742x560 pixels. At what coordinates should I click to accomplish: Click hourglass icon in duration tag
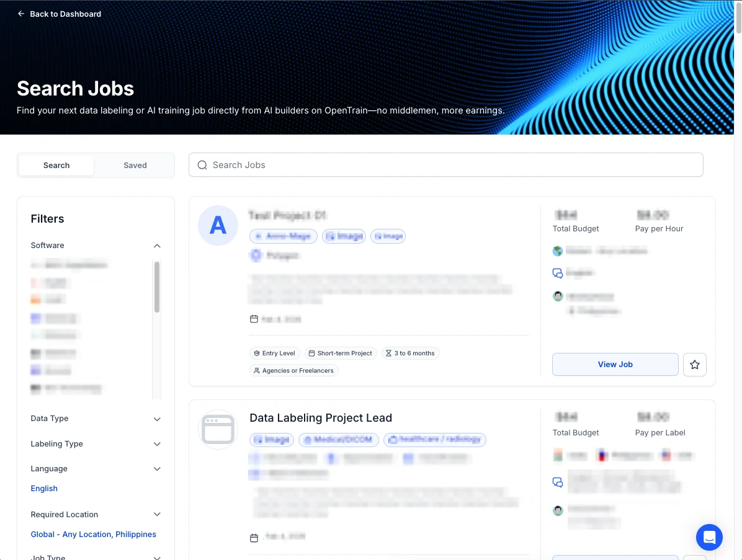coord(388,353)
